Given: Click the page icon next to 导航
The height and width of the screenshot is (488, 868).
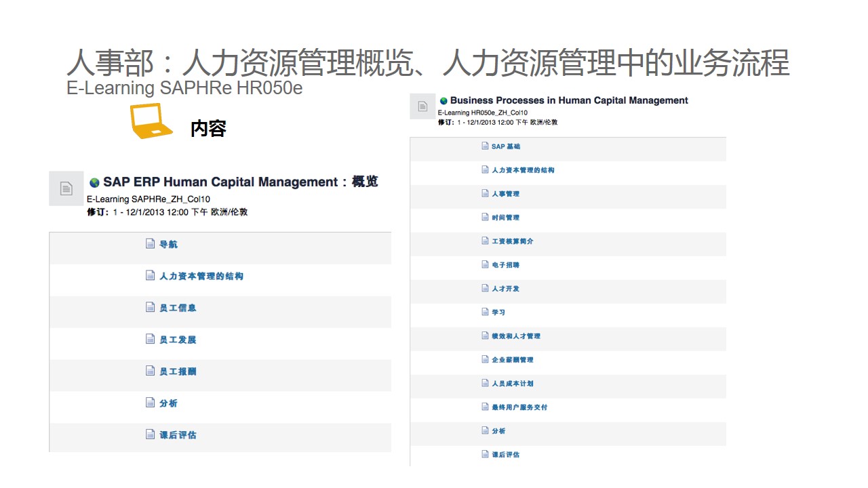Looking at the screenshot, I should [151, 244].
